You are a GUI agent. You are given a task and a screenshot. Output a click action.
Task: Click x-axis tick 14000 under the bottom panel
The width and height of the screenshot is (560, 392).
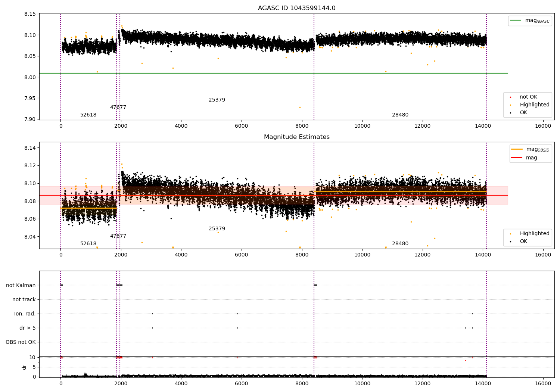point(483,383)
